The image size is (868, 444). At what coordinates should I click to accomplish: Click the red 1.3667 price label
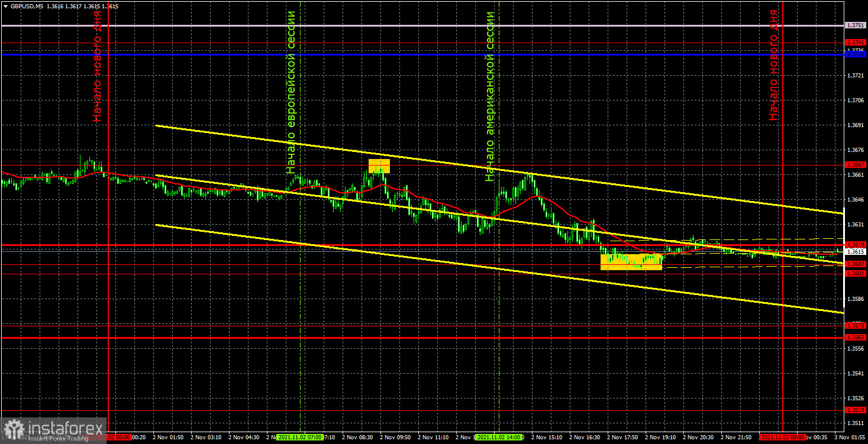[x=856, y=164]
